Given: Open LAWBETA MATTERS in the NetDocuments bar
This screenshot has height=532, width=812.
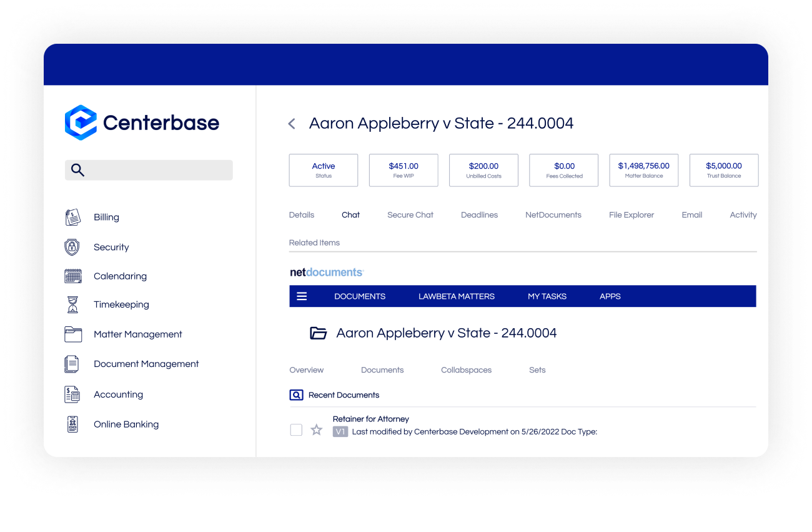Looking at the screenshot, I should pos(457,296).
